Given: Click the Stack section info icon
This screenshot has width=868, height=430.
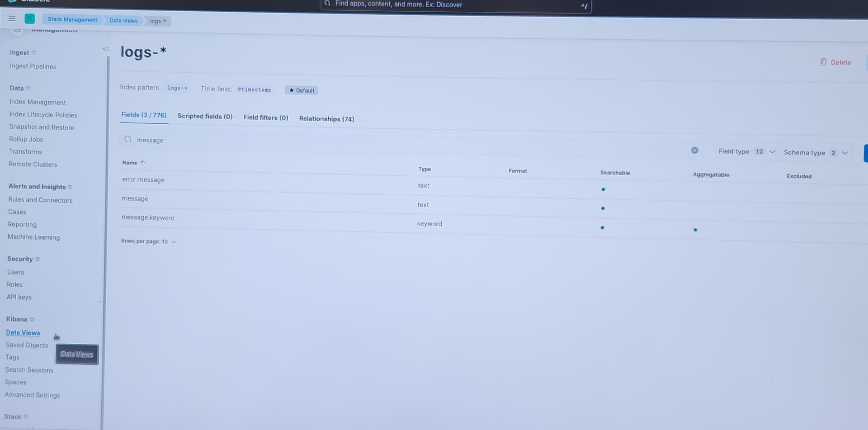Looking at the screenshot, I should click(26, 416).
